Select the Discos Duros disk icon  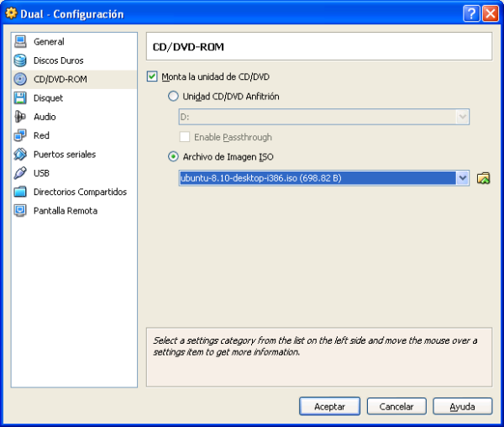[x=20, y=61]
